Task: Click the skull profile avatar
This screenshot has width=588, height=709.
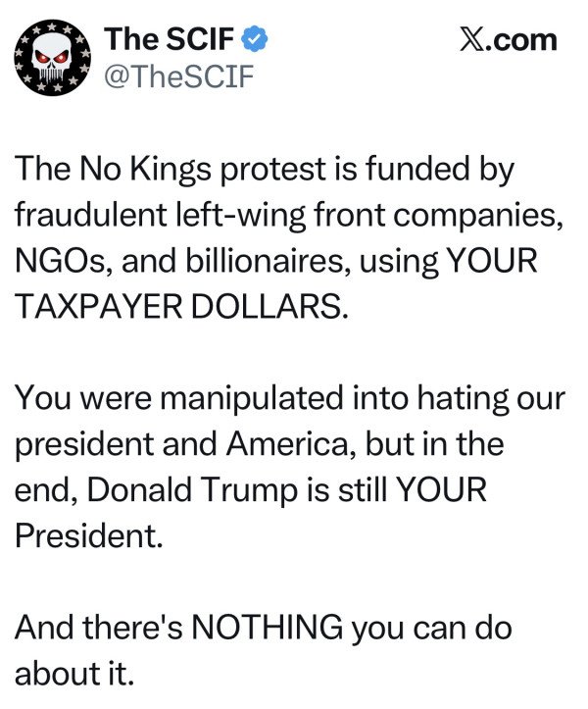Action: pos(51,58)
